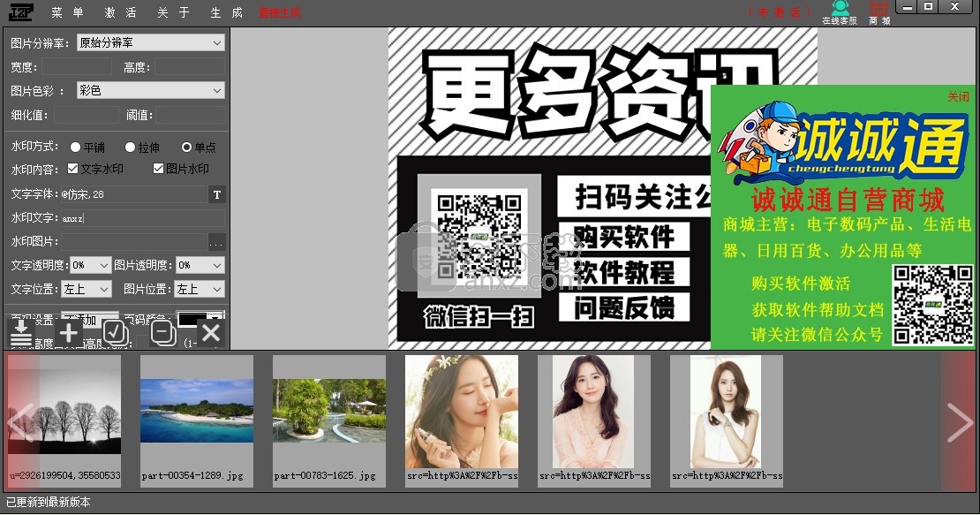Open the 文字透明度 text opacity dropdown
980x515 pixels.
(x=91, y=266)
